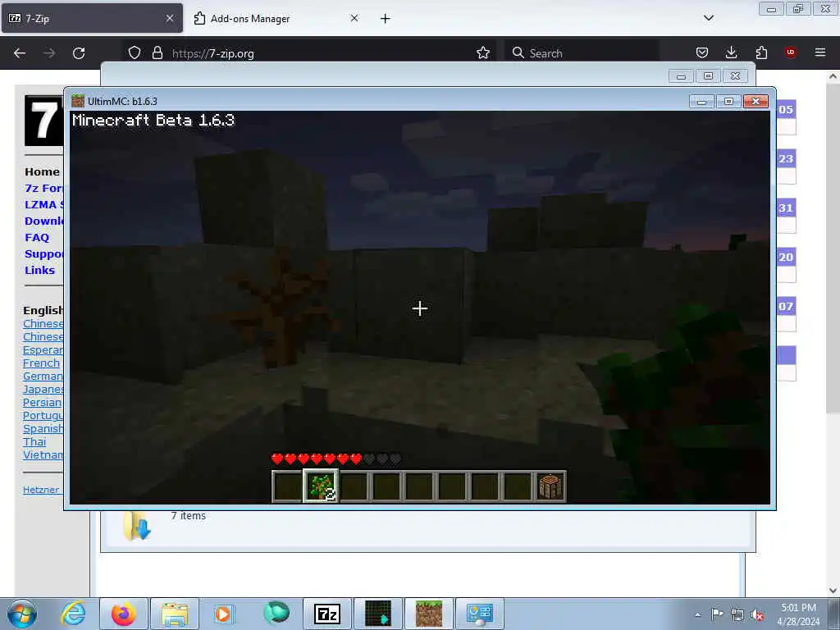Viewport: 840px width, 630px height.
Task: Click the Firefox back arrow
Action: coord(20,53)
